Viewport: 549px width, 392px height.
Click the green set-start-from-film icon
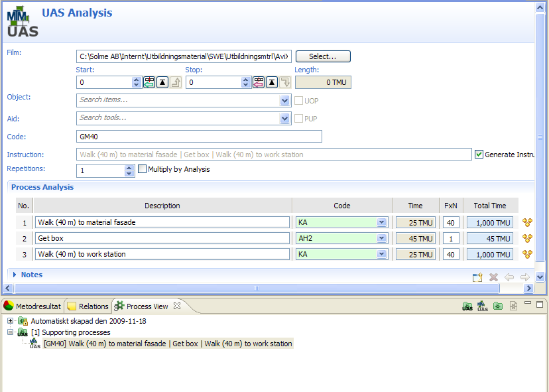click(149, 82)
